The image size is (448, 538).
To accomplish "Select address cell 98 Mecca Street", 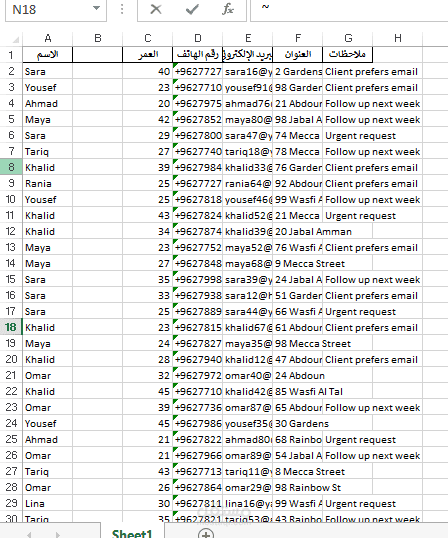I will coord(298,343).
